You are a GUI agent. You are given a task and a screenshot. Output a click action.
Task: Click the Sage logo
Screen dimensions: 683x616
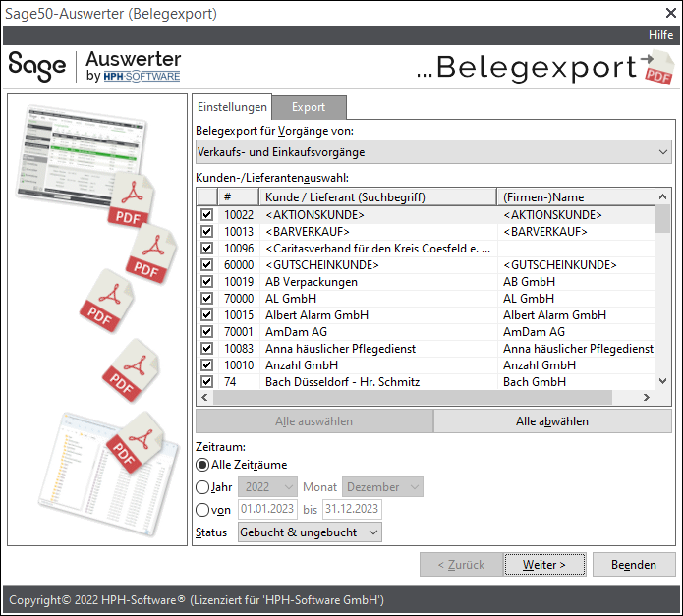click(x=37, y=66)
